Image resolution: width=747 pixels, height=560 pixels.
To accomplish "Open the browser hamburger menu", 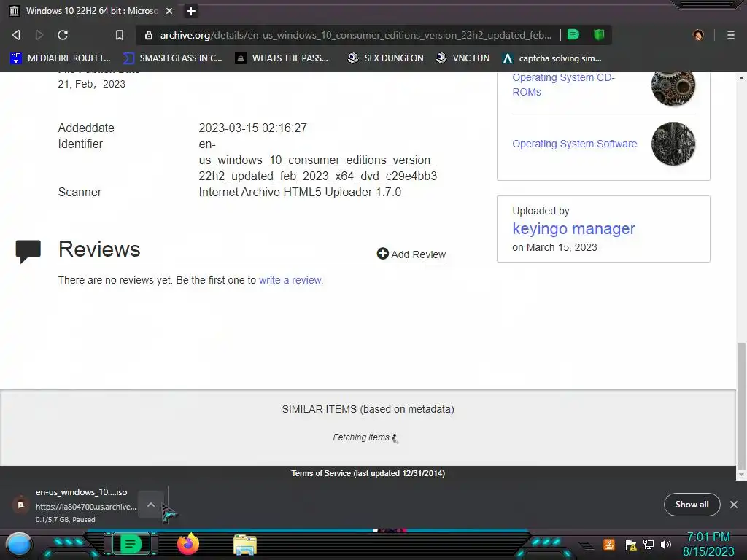I will (731, 35).
